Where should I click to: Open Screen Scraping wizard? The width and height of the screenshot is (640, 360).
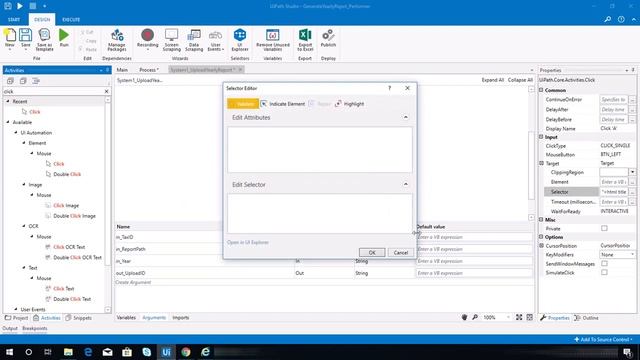(x=171, y=40)
